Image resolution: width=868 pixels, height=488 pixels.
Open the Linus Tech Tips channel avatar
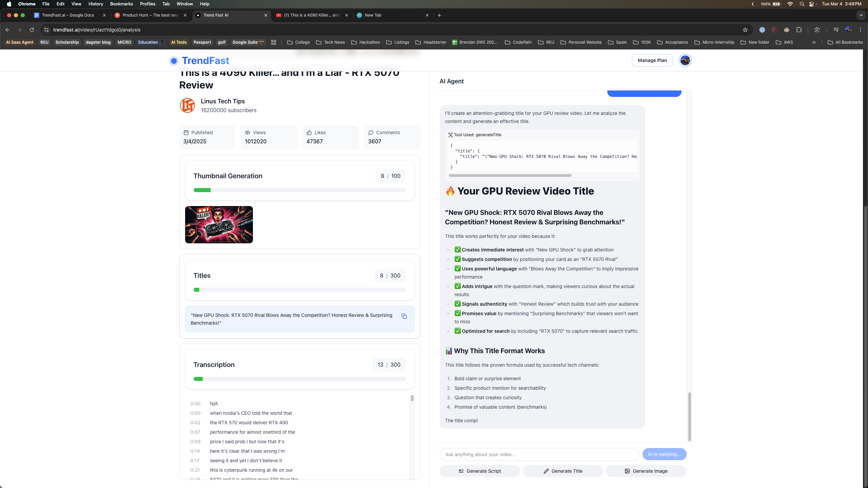pos(188,105)
